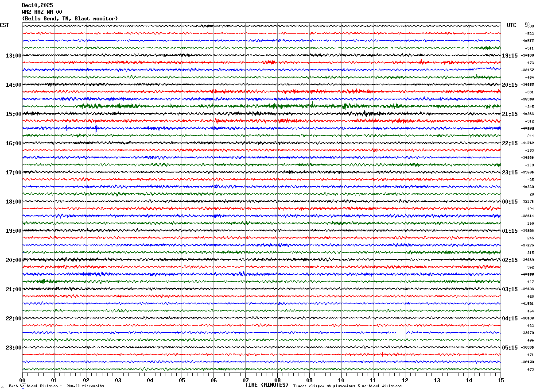This screenshot has width=536, height=392.
Task: Click the DC offset value 245
Action: click(530, 238)
